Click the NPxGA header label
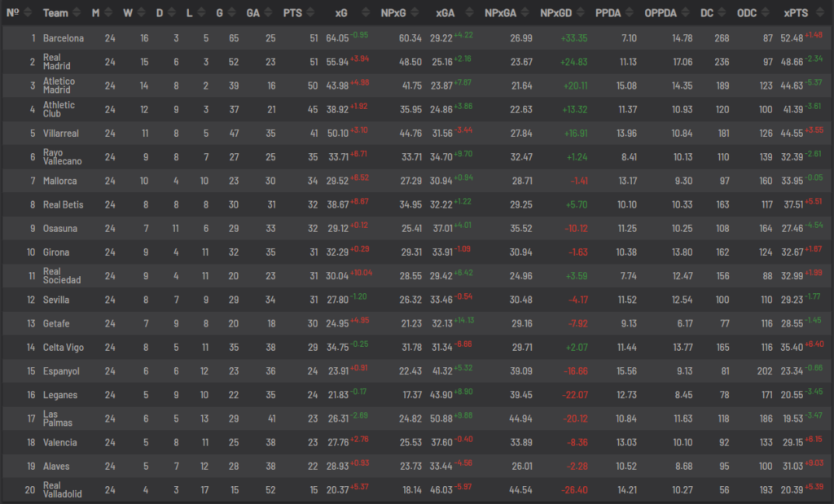This screenshot has height=504, width=834. click(x=500, y=13)
